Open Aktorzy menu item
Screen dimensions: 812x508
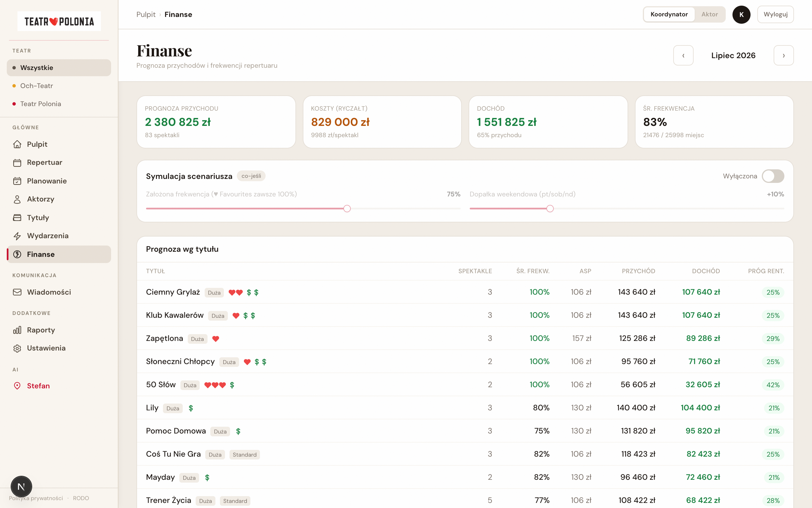(x=59, y=199)
